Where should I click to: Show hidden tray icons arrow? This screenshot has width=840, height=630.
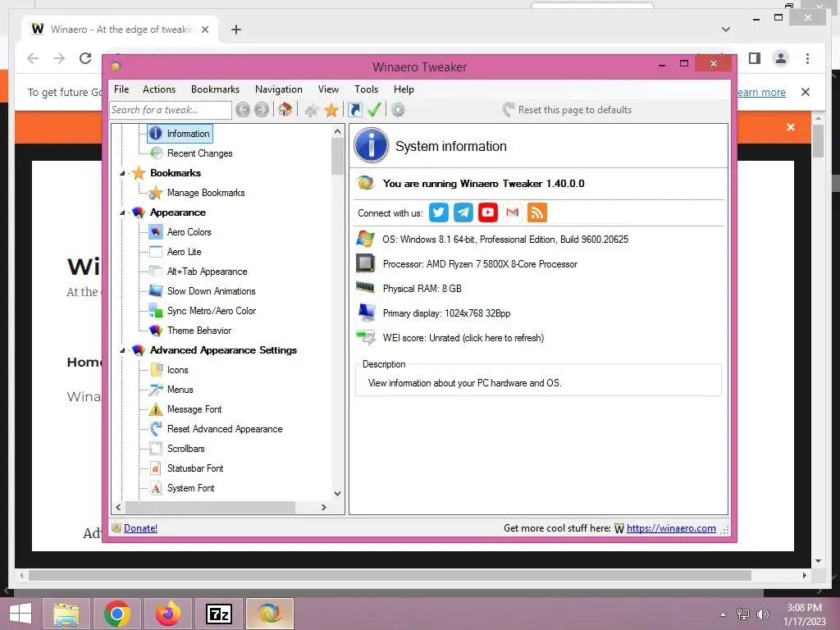724,614
